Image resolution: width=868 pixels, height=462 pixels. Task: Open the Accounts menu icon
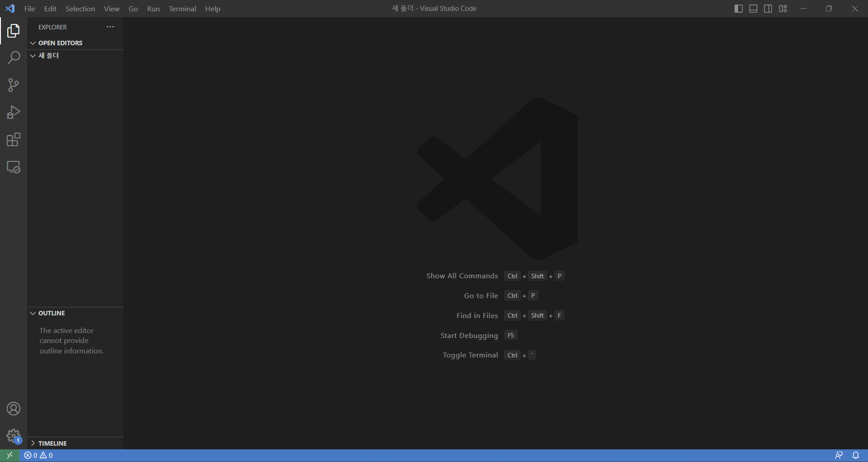coord(14,409)
